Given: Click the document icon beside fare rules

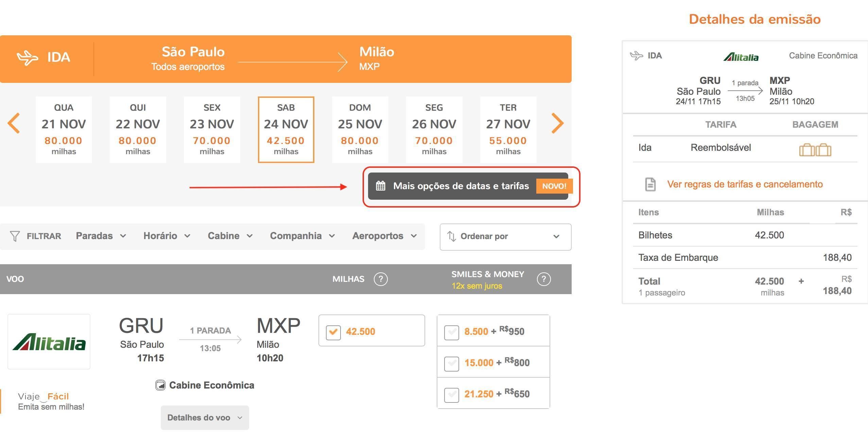Looking at the screenshot, I should (x=650, y=184).
